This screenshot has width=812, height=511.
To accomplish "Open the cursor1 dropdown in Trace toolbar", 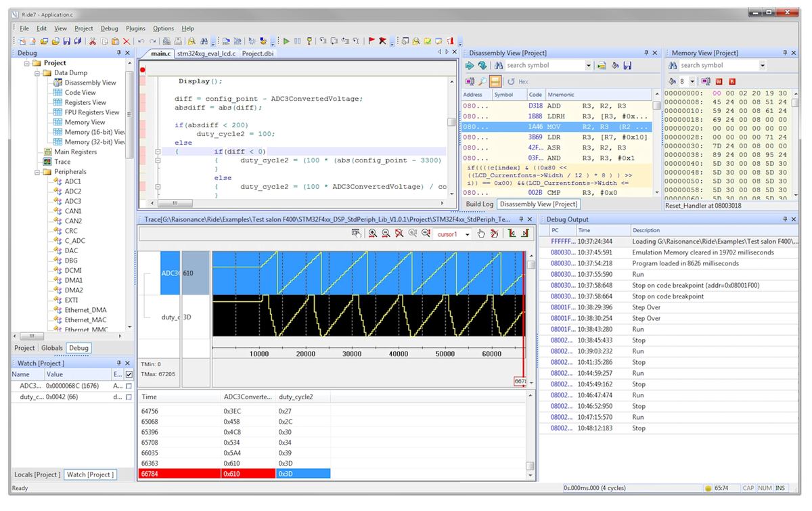I will coord(468,234).
